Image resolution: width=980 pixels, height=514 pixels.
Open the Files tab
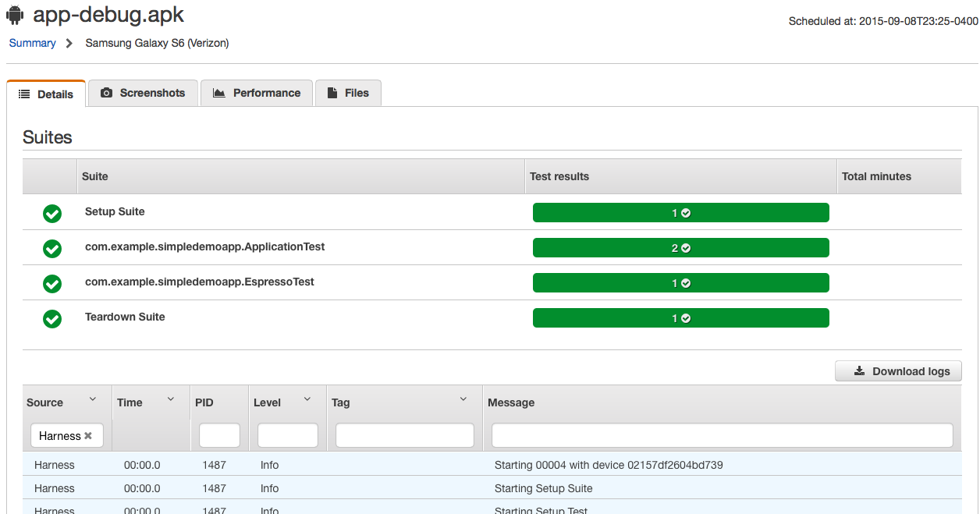click(x=347, y=93)
